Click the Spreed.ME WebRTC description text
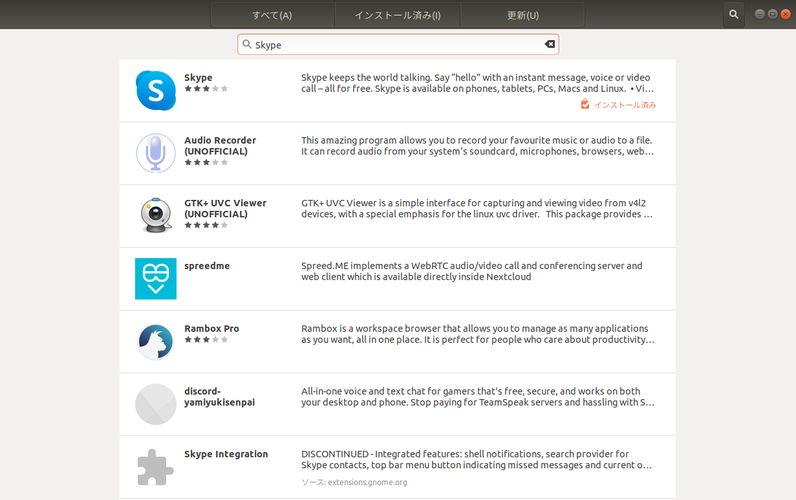 click(x=472, y=271)
